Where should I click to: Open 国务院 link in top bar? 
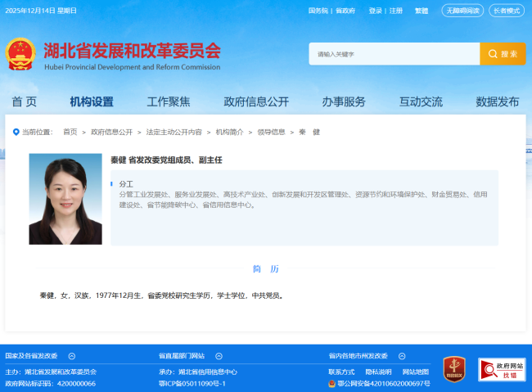click(x=318, y=11)
